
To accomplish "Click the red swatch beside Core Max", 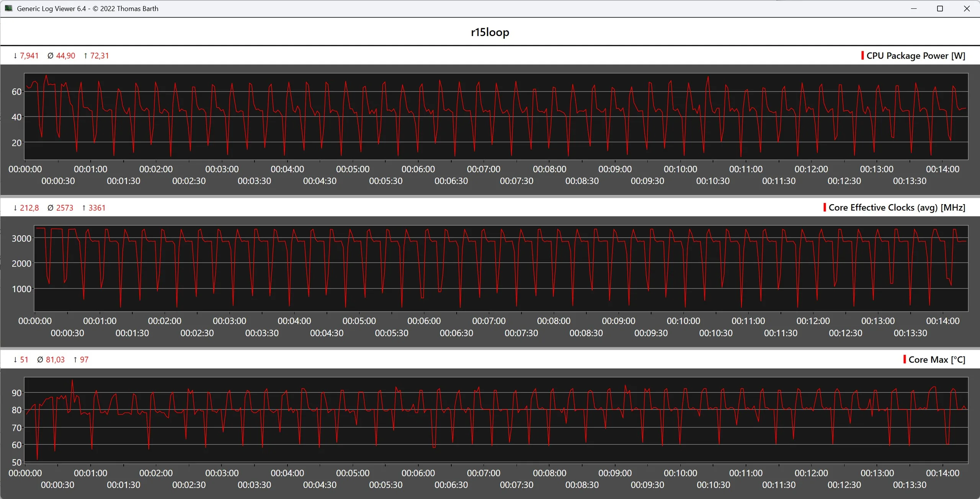I will point(904,359).
